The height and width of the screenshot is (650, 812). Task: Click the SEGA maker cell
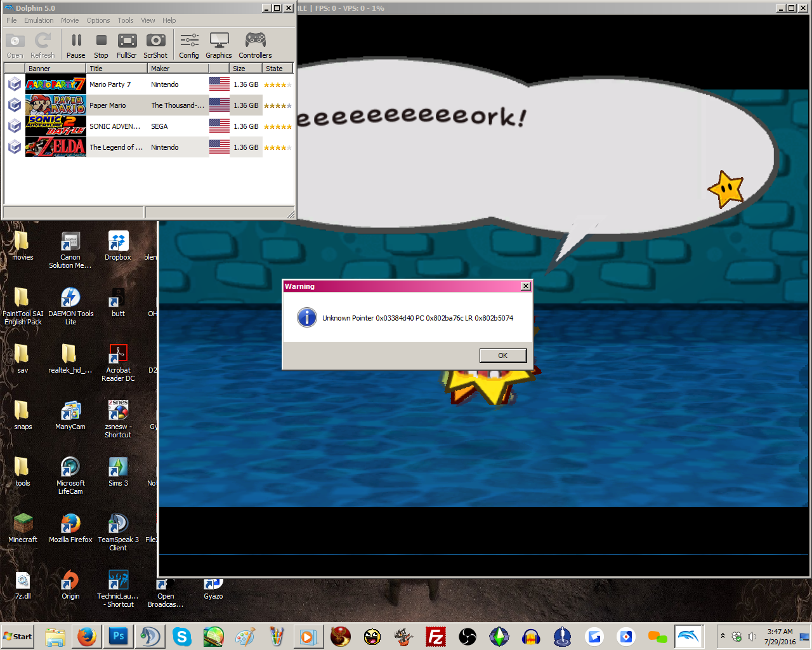[x=159, y=126]
